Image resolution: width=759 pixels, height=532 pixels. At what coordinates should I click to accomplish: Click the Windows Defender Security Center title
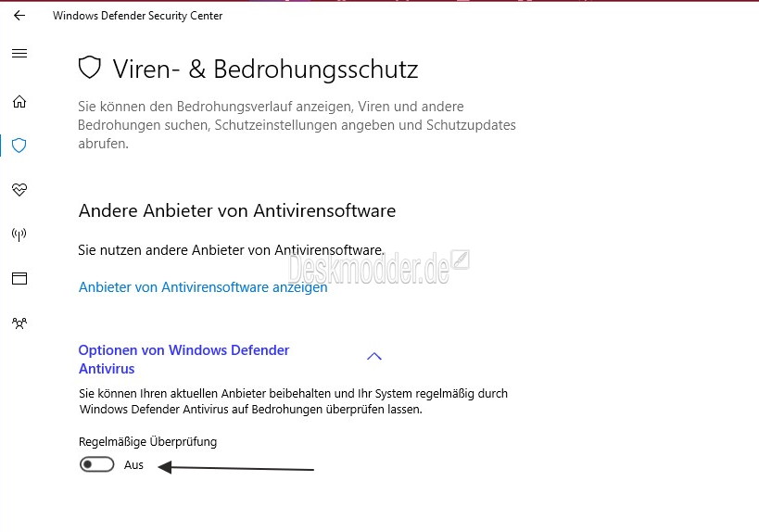[137, 16]
